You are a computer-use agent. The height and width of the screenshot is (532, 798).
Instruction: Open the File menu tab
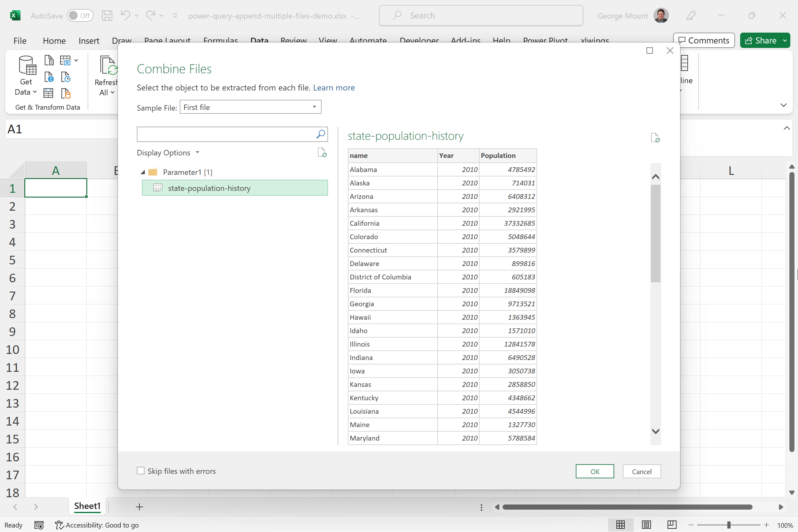coord(20,41)
